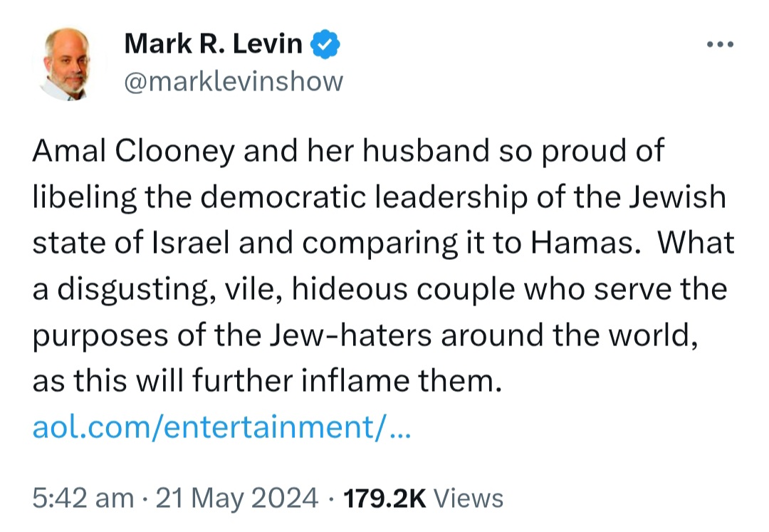
Task: Open Mark R. Levin's profile avatar
Action: [x=68, y=64]
